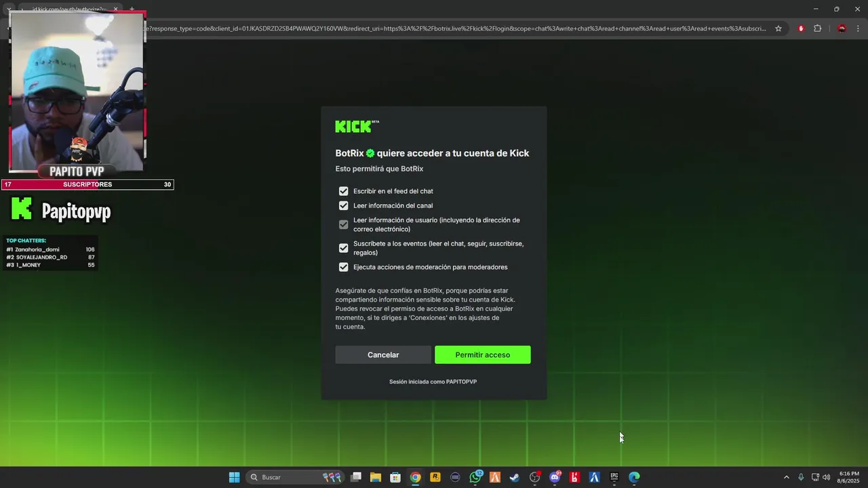
Task: Open a new browser tab
Action: 132,9
